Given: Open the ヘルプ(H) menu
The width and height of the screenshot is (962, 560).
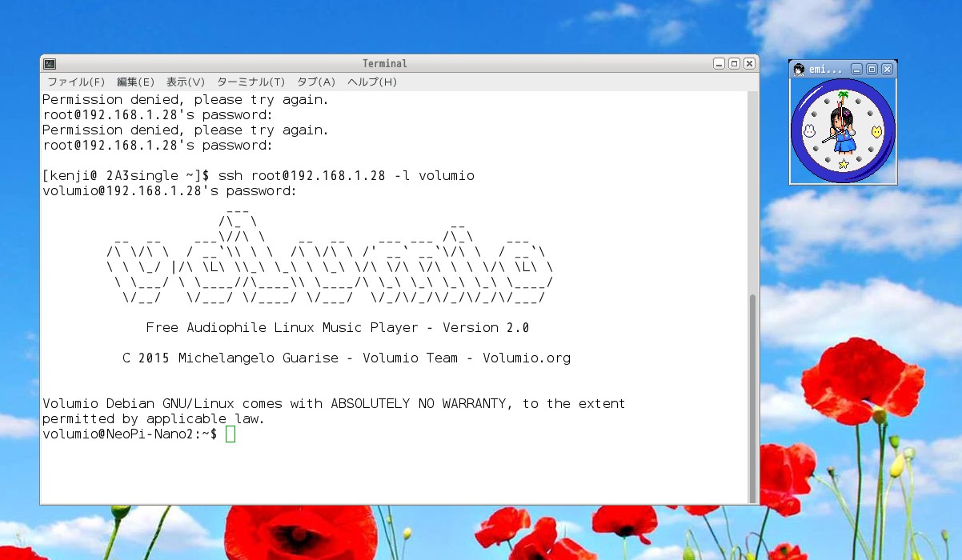Looking at the screenshot, I should 372,82.
